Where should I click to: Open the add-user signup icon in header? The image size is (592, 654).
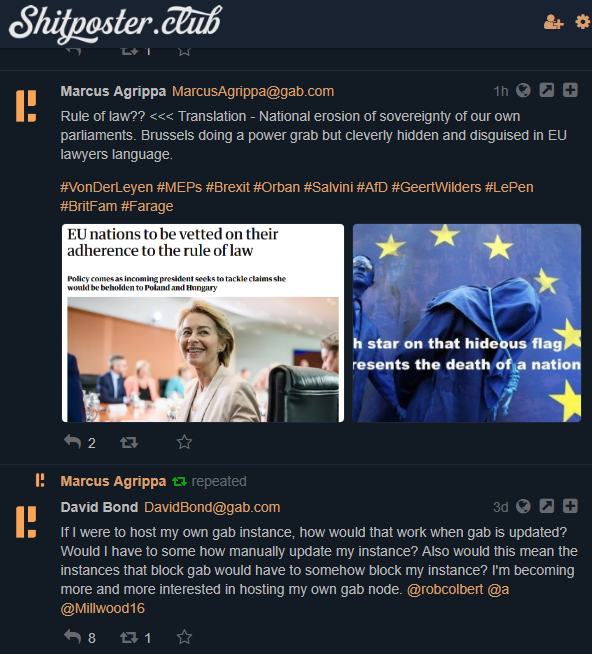(553, 22)
